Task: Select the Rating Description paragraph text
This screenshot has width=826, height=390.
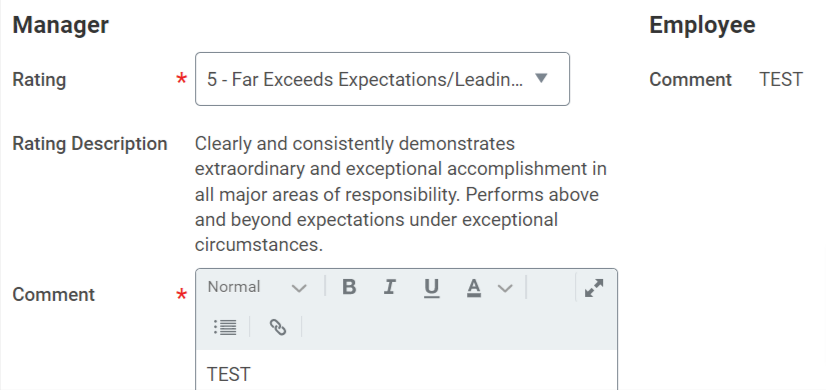Action: tap(400, 194)
